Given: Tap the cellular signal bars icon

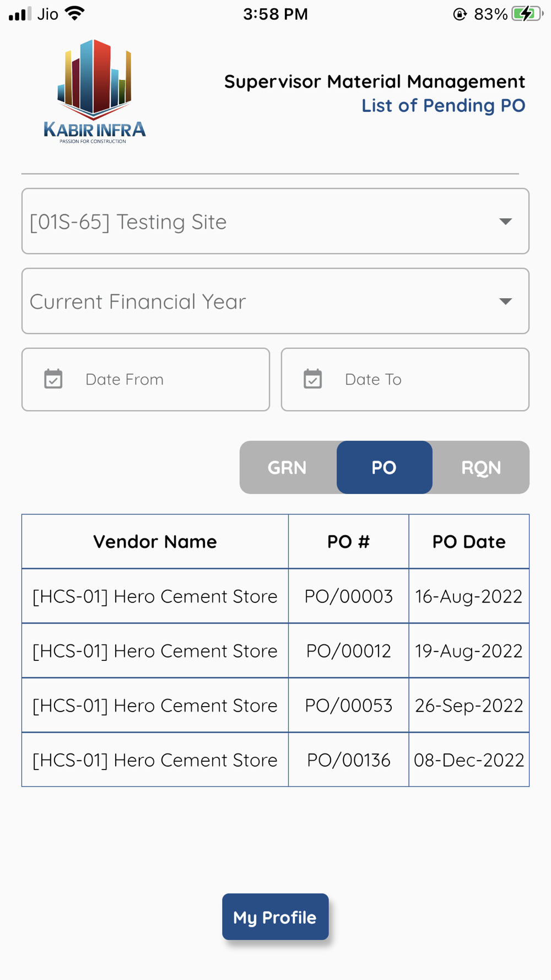Looking at the screenshot, I should pyautogui.click(x=19, y=14).
